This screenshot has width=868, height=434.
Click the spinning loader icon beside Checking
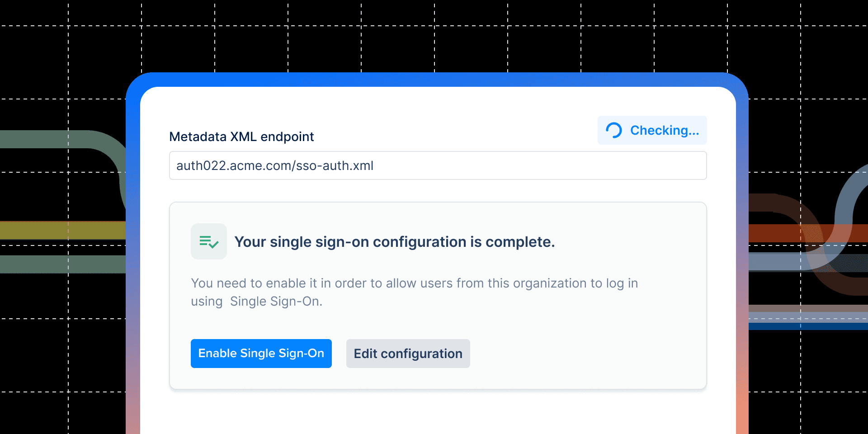[614, 130]
